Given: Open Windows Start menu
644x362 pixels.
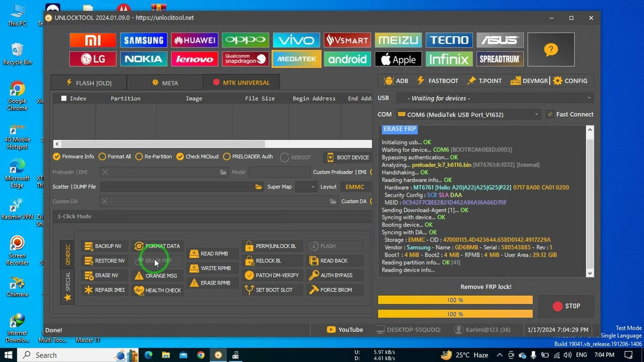Looking at the screenshot, I should pyautogui.click(x=9, y=355).
